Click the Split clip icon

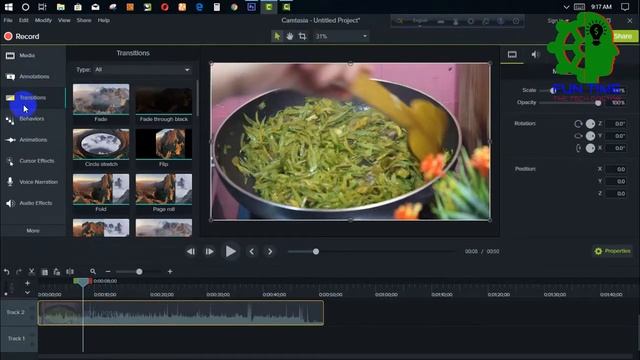click(x=70, y=271)
